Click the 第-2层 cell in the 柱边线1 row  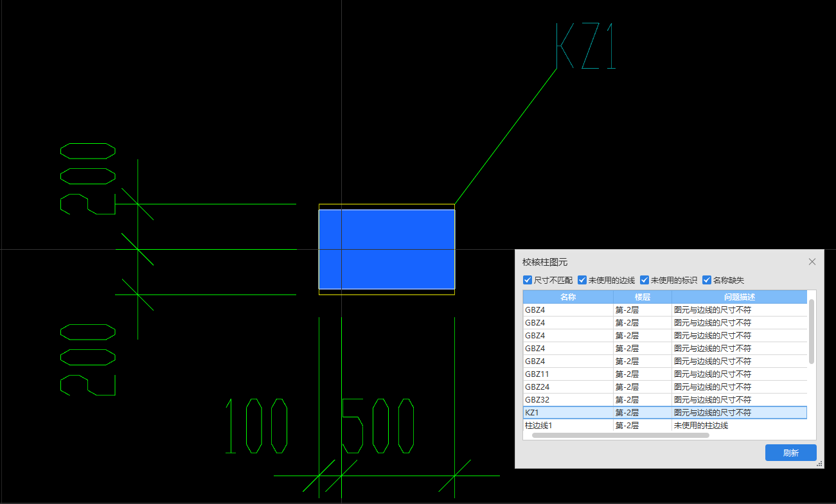(x=643, y=426)
